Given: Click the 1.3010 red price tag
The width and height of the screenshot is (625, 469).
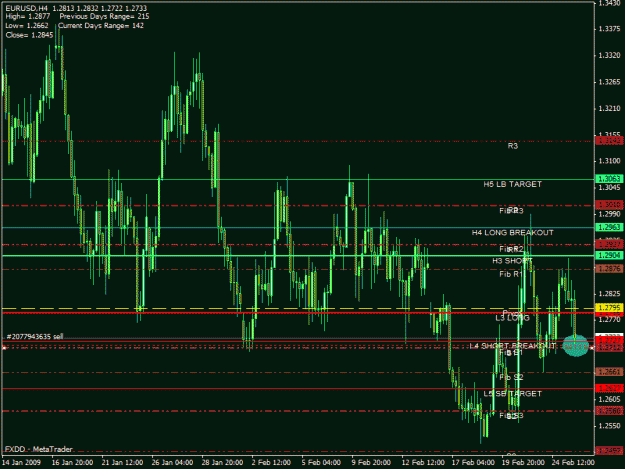Looking at the screenshot, I should (x=609, y=205).
